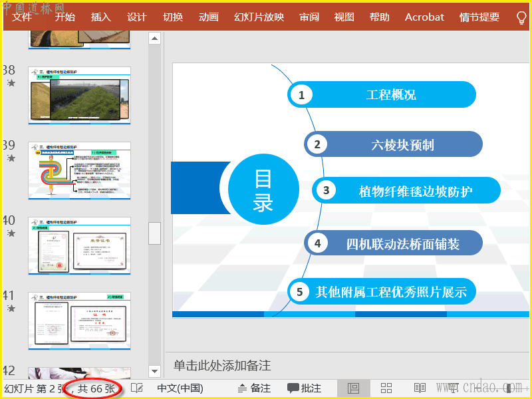Open the 文件 menu
The image size is (532, 399).
coord(22,17)
